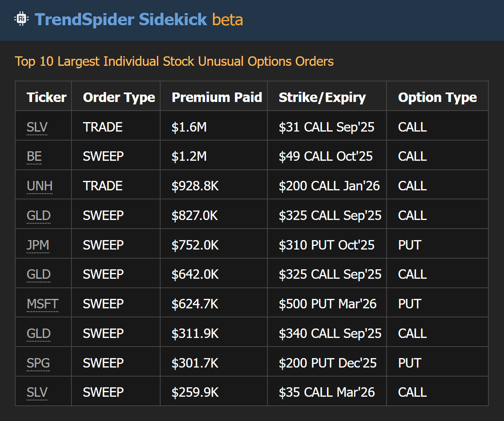Select the $624.7K premium value
Screen dimensions: 504x421
[x=195, y=304]
